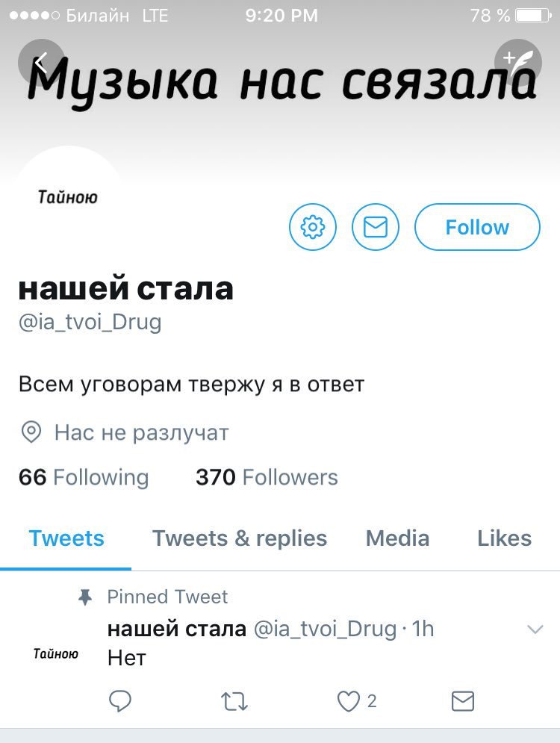560x743 pixels.
Task: Switch to Tweets & replies tab
Action: click(x=239, y=538)
